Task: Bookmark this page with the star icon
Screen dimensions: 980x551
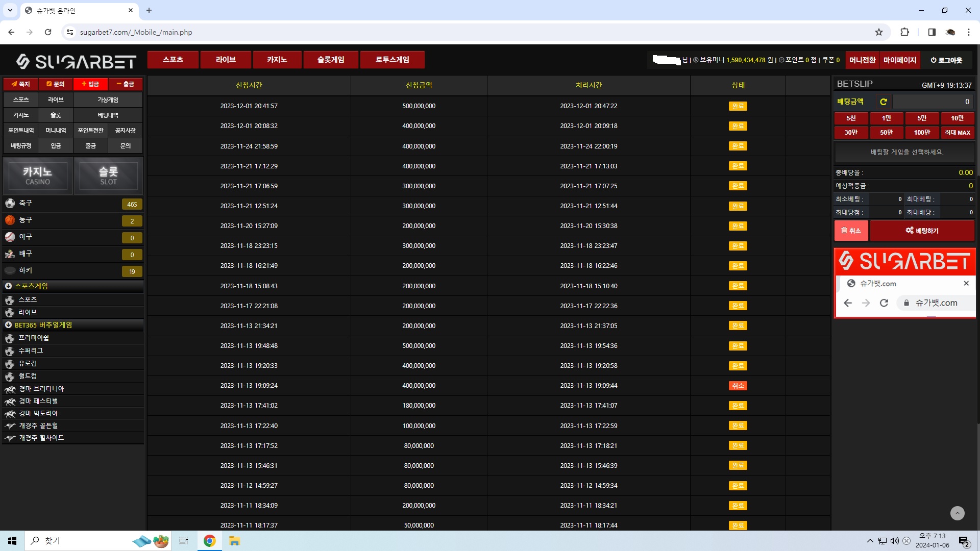Action: click(x=878, y=32)
